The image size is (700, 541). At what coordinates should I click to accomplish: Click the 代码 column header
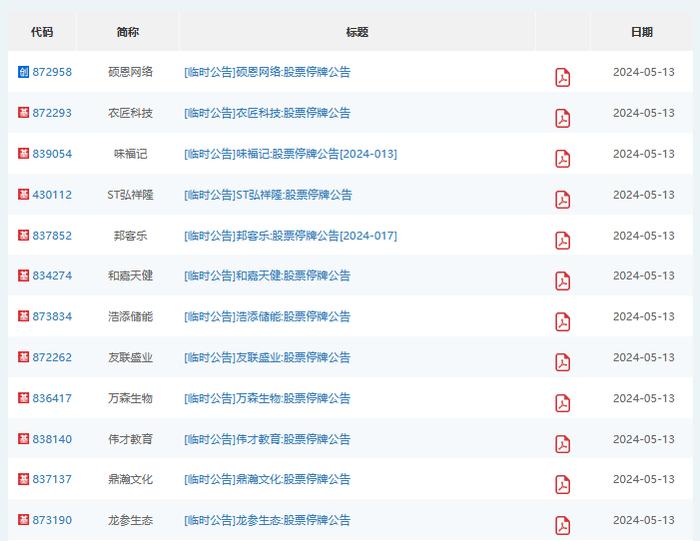tap(42, 32)
